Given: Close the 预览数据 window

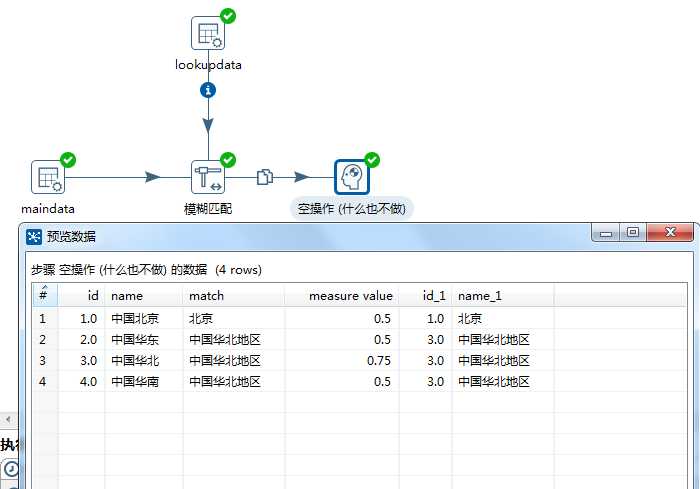Looking at the screenshot, I should point(670,233).
